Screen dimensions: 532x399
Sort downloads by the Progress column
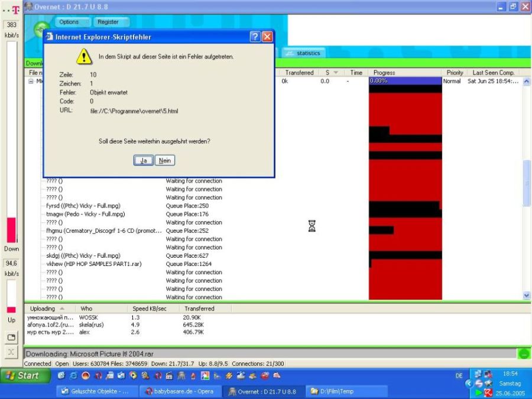405,73
